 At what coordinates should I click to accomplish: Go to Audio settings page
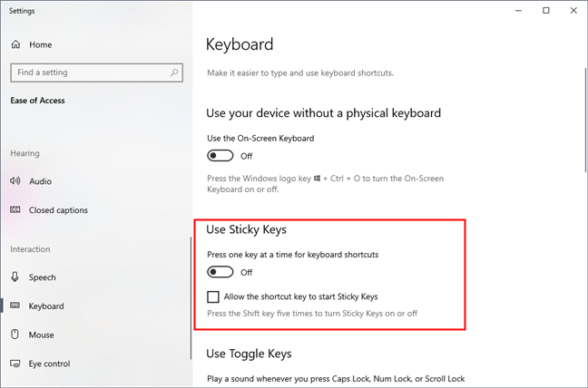pos(41,181)
